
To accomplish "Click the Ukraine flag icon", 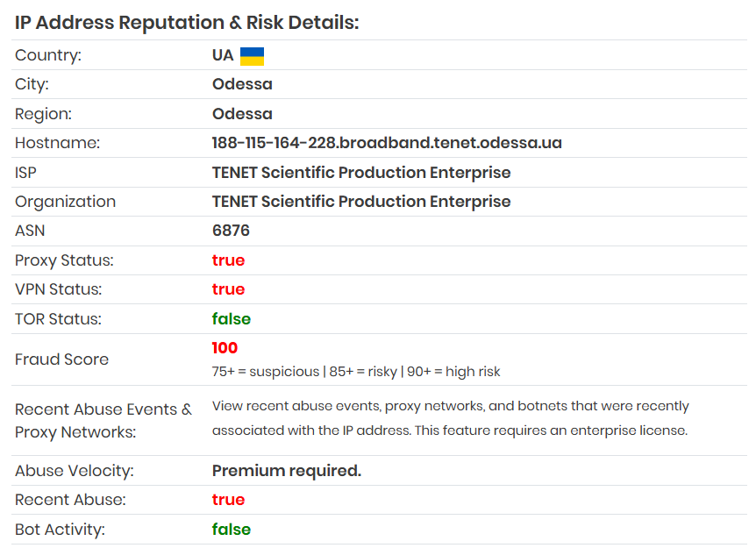I will [252, 56].
